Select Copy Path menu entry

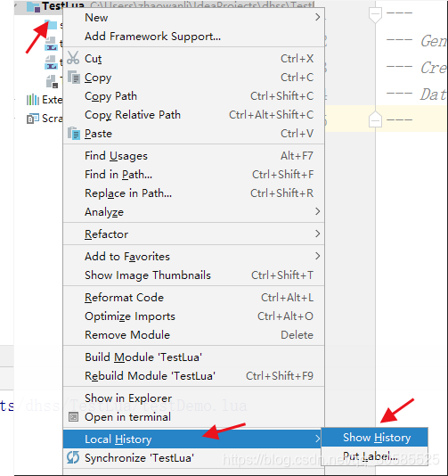(x=193, y=96)
